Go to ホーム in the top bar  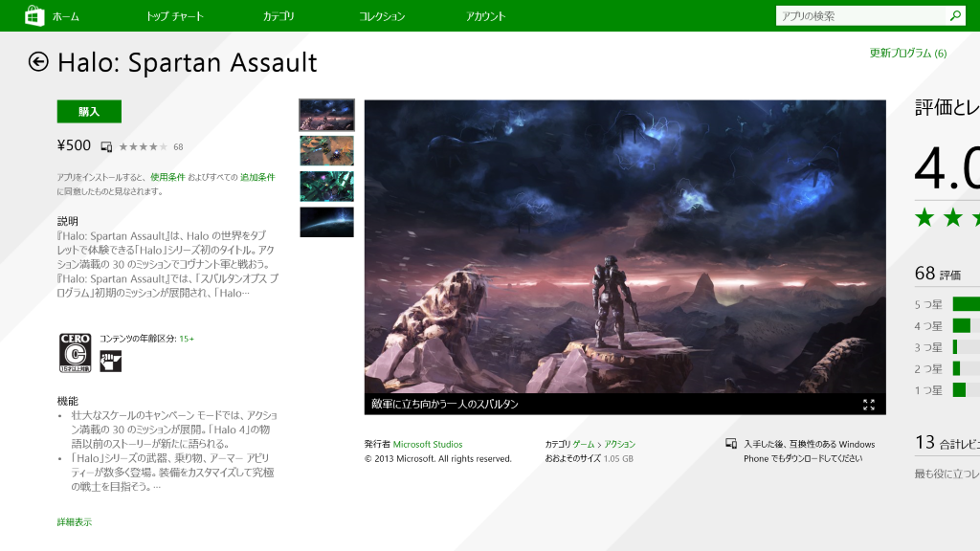click(66, 16)
